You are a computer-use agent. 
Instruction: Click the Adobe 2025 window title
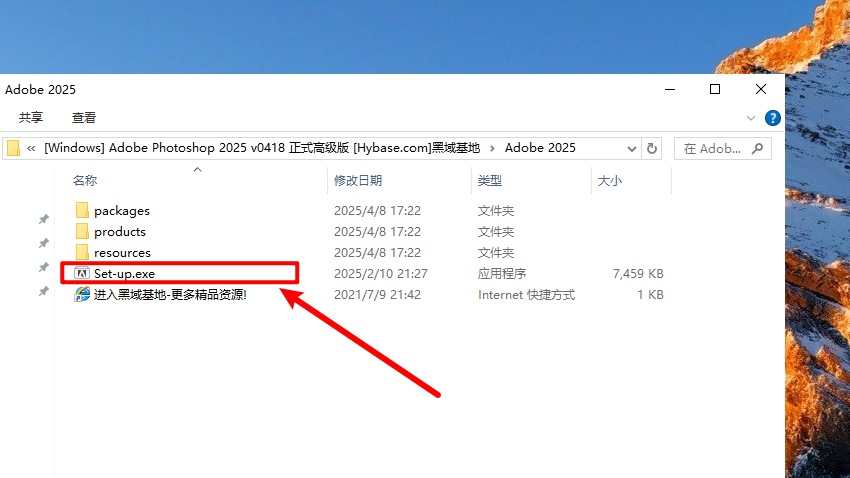pos(40,89)
